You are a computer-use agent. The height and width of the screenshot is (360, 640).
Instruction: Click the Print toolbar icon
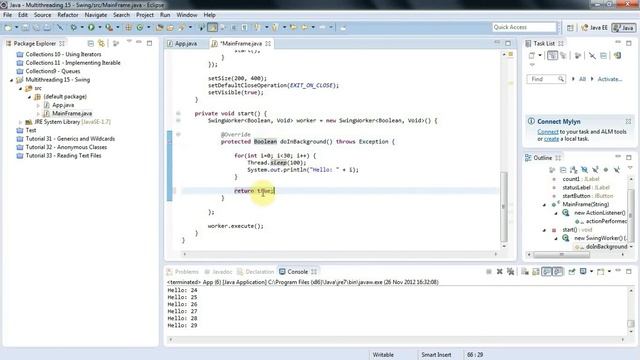(47, 27)
